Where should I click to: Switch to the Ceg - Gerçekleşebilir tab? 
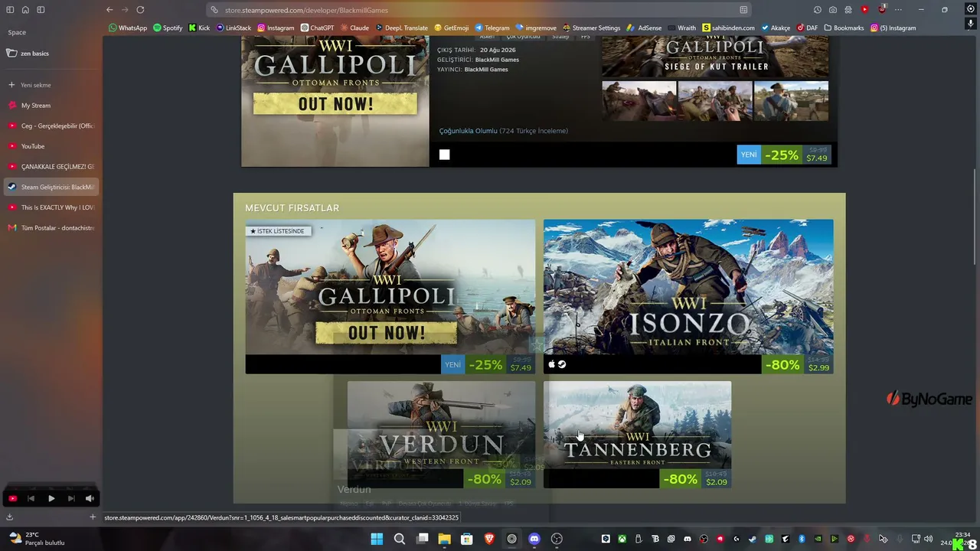51,126
